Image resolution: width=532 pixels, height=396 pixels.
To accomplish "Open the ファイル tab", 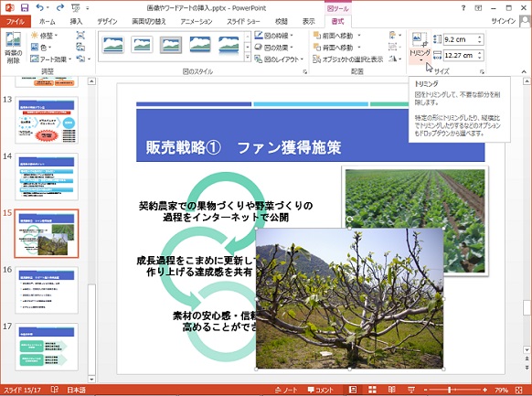I will (x=16, y=21).
